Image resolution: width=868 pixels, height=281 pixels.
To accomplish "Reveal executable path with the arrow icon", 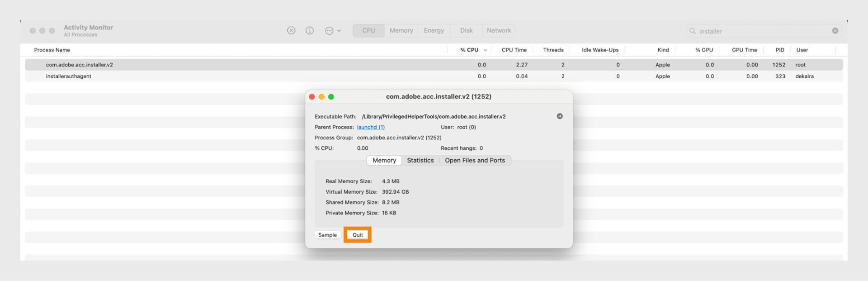I will click(560, 116).
